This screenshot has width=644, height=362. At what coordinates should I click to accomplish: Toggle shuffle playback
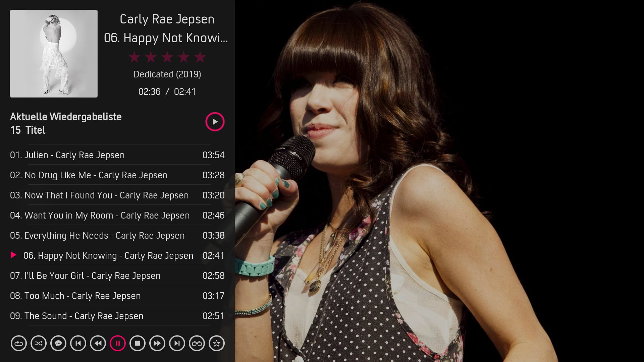point(39,343)
